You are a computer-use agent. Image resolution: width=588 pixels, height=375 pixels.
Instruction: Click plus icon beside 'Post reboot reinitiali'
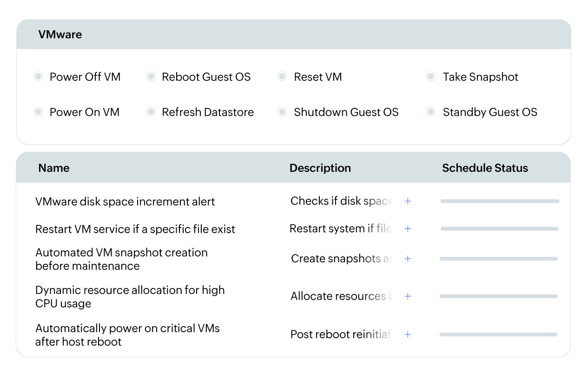tap(408, 335)
